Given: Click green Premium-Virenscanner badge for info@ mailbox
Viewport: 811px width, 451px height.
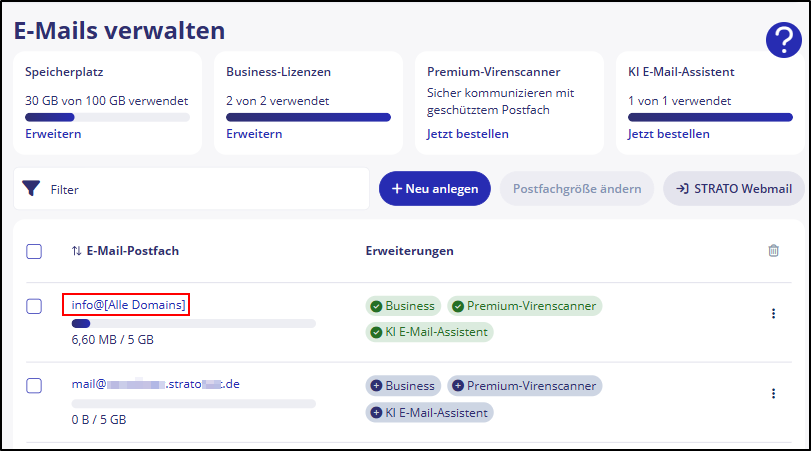Looking at the screenshot, I should (524, 306).
